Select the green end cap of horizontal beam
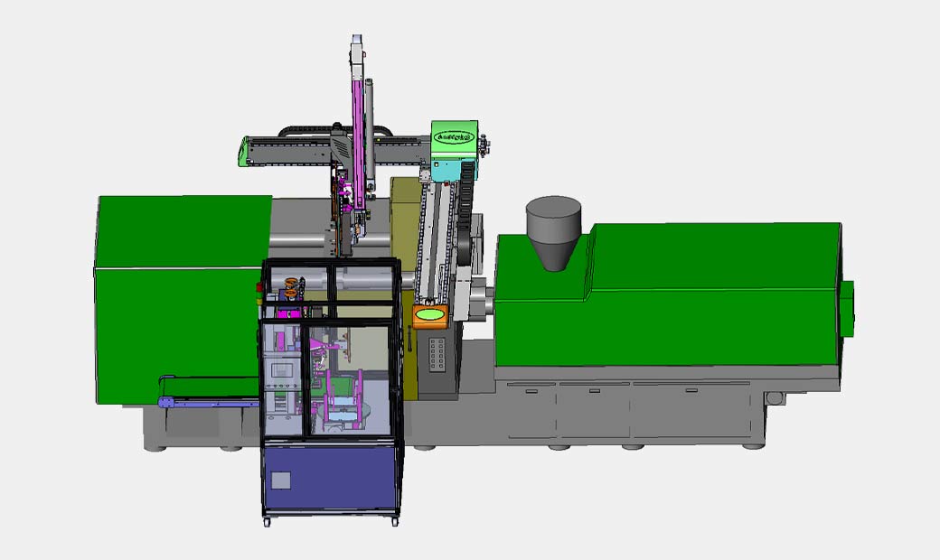The height and width of the screenshot is (560, 940). (x=242, y=151)
